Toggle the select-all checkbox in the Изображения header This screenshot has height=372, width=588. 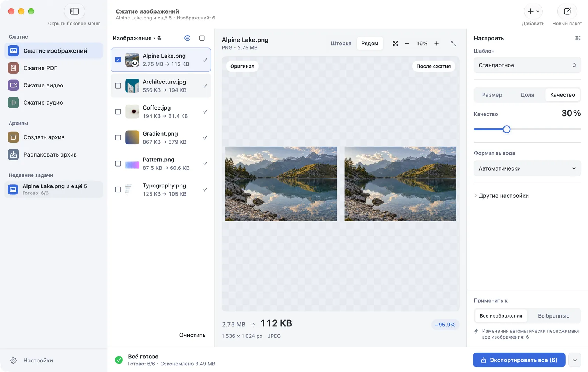click(x=202, y=38)
